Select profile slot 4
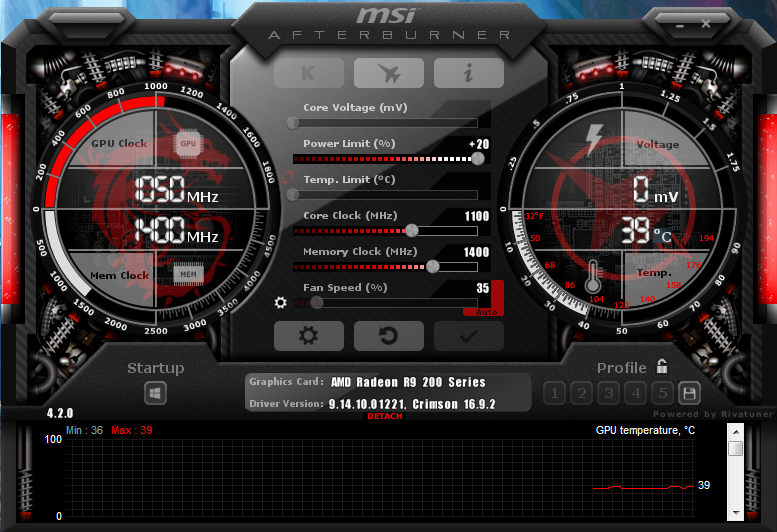 click(x=636, y=394)
